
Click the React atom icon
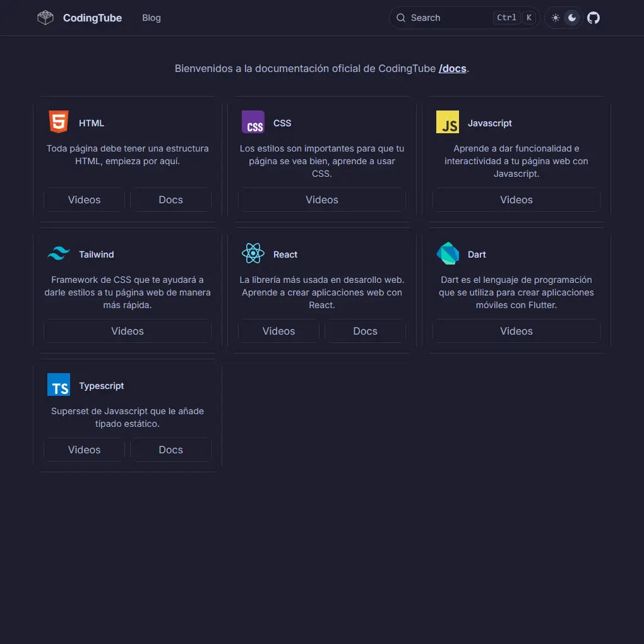click(x=253, y=254)
